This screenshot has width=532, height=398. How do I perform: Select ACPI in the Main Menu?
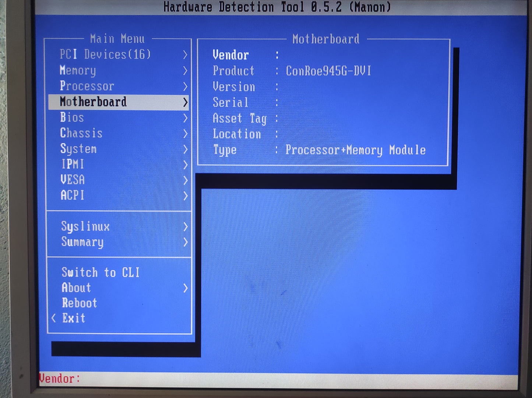pyautogui.click(x=72, y=195)
